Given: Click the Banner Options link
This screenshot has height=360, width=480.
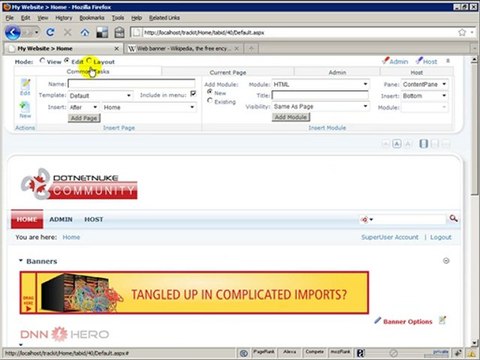Looking at the screenshot, I should 407,322.
